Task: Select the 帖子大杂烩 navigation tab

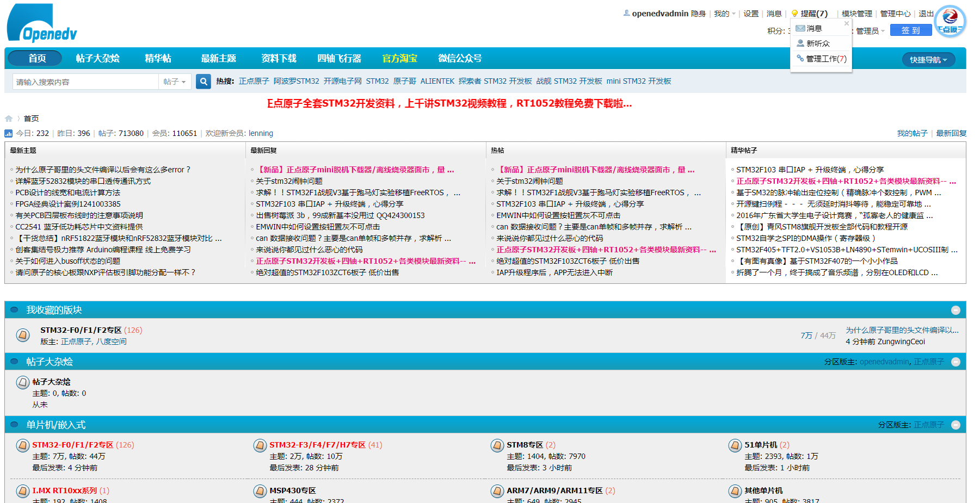Action: pos(97,58)
